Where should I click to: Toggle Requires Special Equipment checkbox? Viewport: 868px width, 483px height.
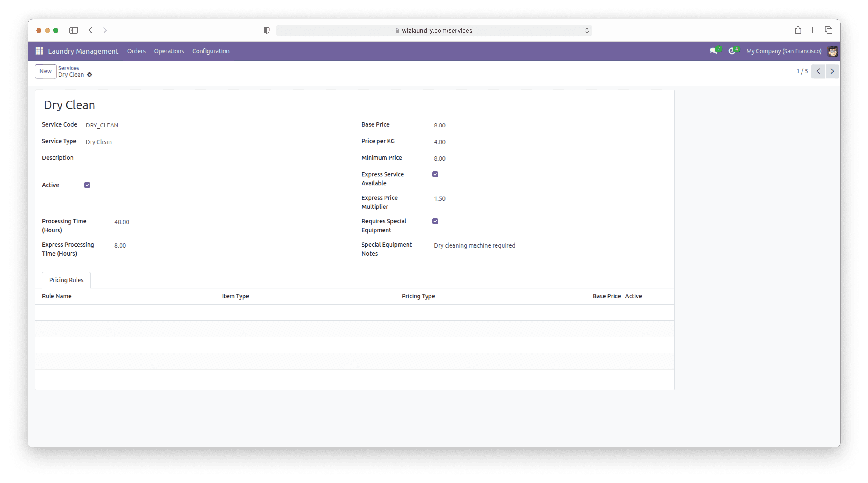[435, 221]
